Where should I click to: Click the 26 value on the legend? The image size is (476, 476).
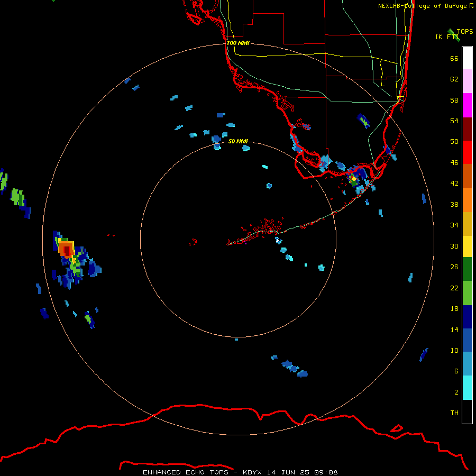pyautogui.click(x=454, y=267)
